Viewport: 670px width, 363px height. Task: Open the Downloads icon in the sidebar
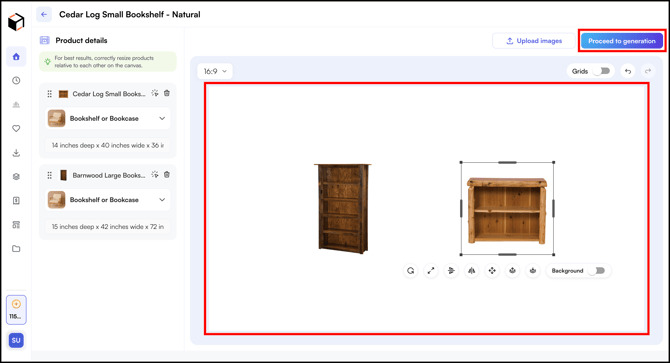[16, 152]
